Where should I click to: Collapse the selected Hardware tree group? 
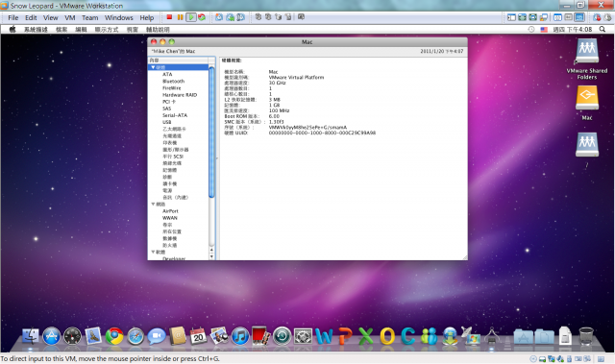(153, 67)
